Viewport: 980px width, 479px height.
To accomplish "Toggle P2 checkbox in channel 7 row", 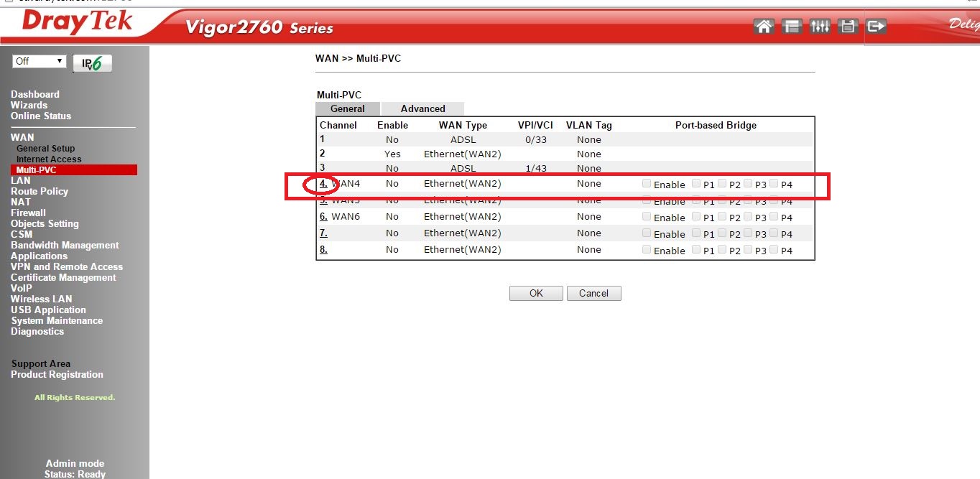I will pyautogui.click(x=722, y=233).
